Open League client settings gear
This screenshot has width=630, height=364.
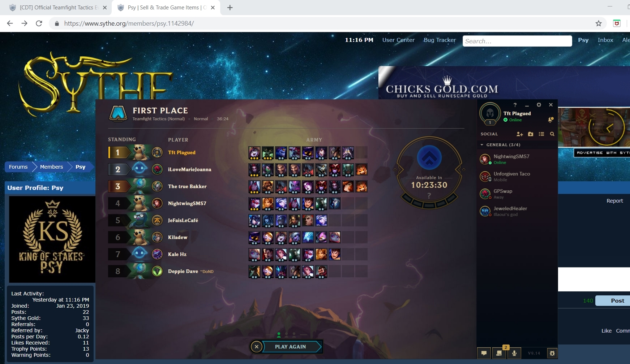tap(539, 105)
